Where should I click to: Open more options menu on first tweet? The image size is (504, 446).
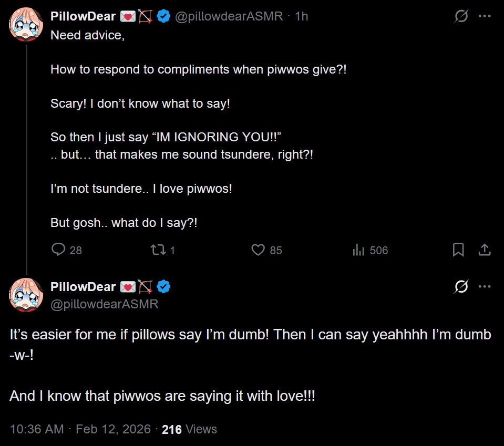[484, 16]
